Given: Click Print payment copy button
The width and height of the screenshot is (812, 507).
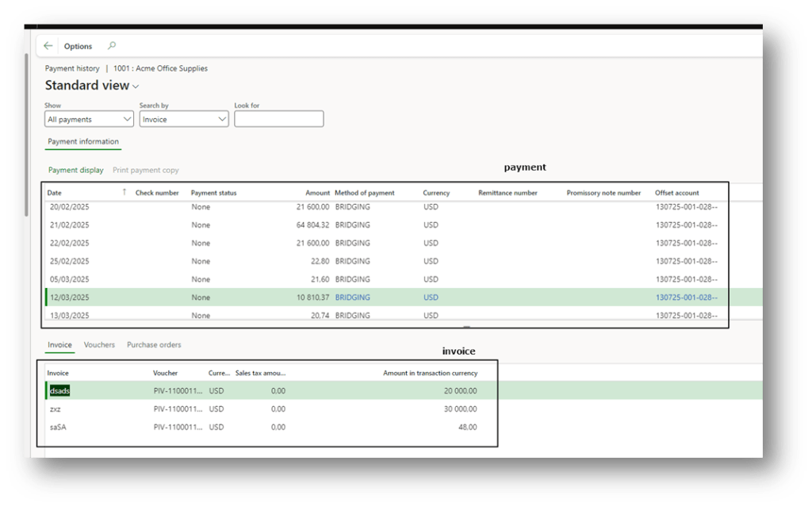Looking at the screenshot, I should click(146, 170).
